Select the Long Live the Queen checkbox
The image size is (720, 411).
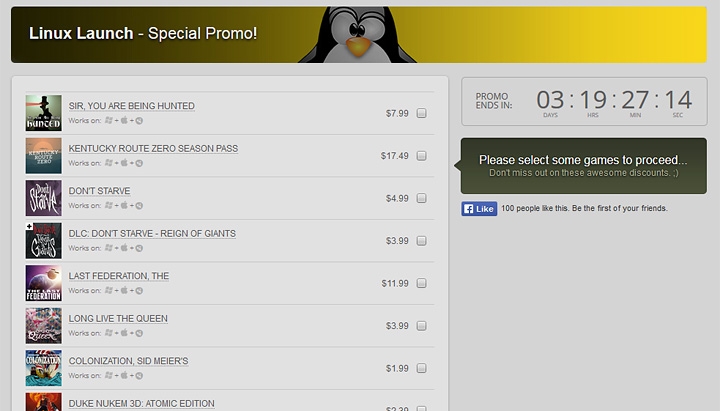[422, 326]
